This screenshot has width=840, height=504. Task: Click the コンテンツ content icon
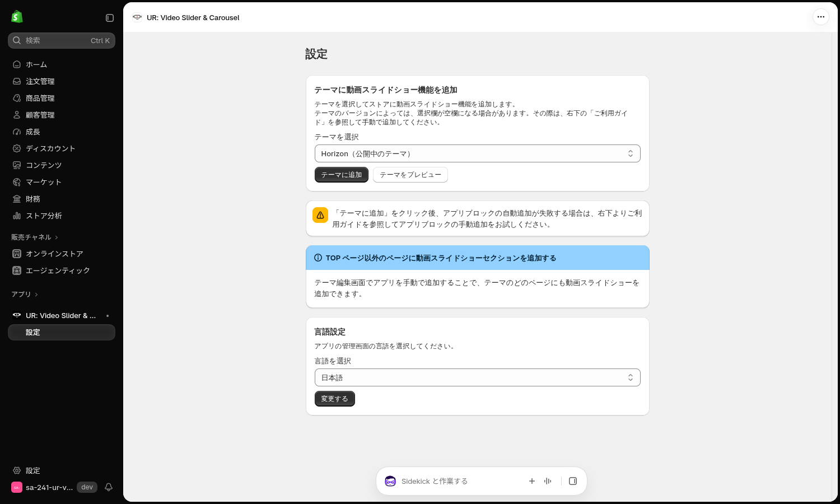(17, 165)
